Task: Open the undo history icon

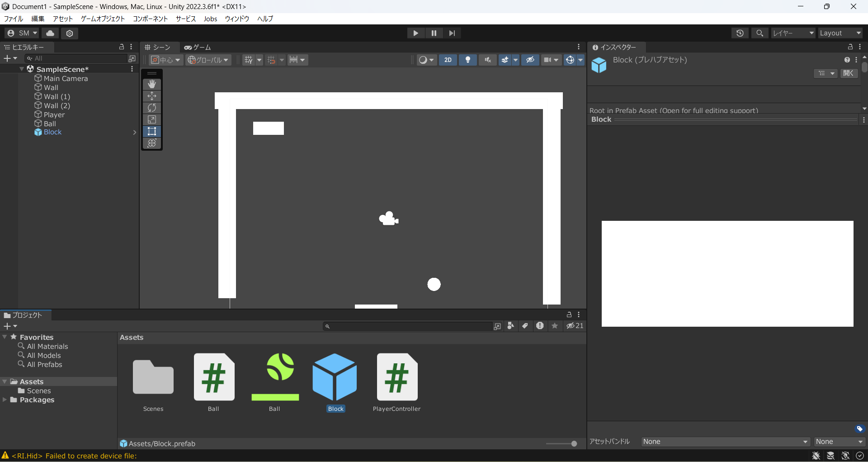Action: coord(740,33)
